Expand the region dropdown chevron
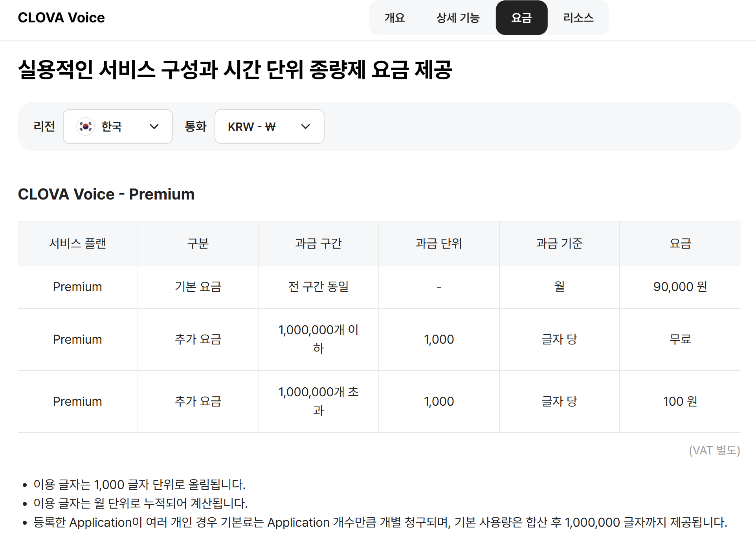The image size is (756, 542). (154, 126)
